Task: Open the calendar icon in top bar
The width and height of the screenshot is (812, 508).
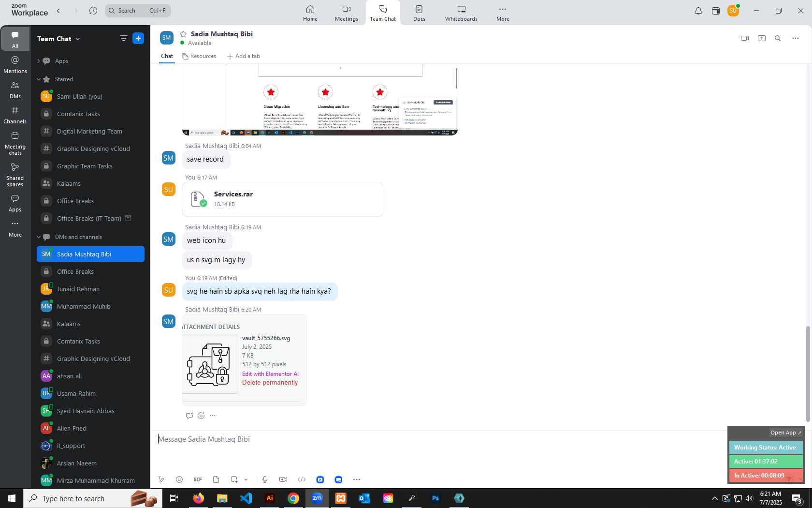Action: coord(716,11)
